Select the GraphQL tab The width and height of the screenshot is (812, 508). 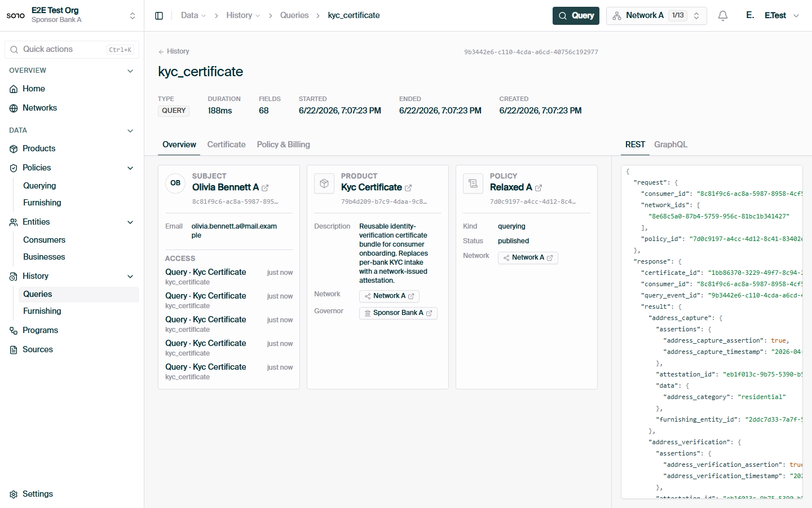(670, 145)
